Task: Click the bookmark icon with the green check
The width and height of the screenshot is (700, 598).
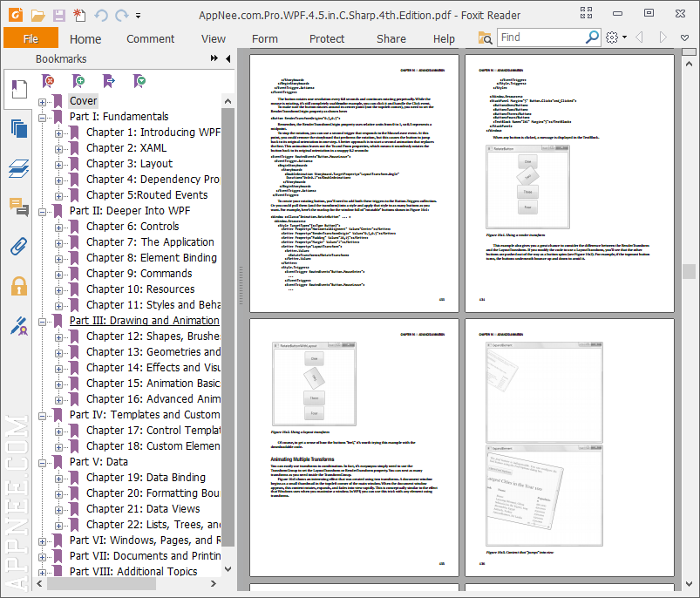Action: click(x=139, y=81)
